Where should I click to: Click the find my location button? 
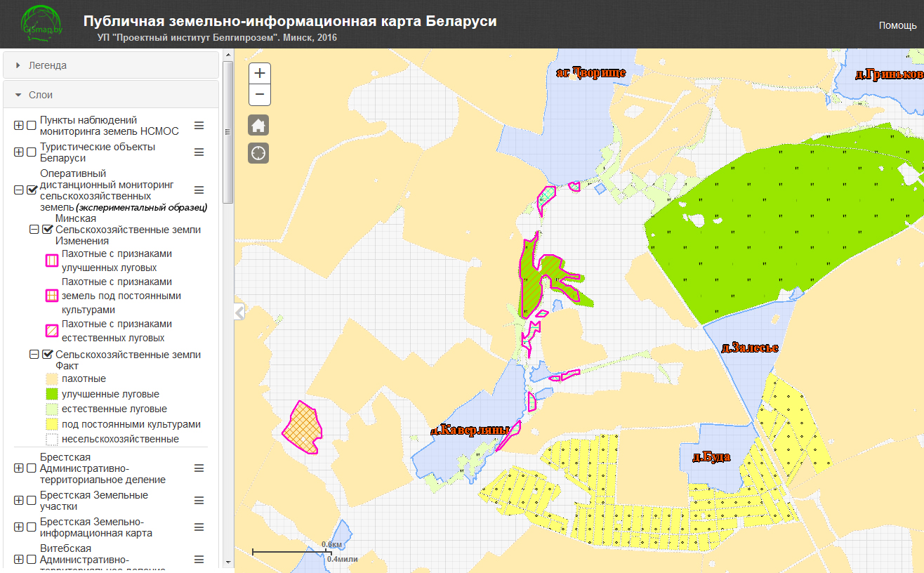point(258,153)
